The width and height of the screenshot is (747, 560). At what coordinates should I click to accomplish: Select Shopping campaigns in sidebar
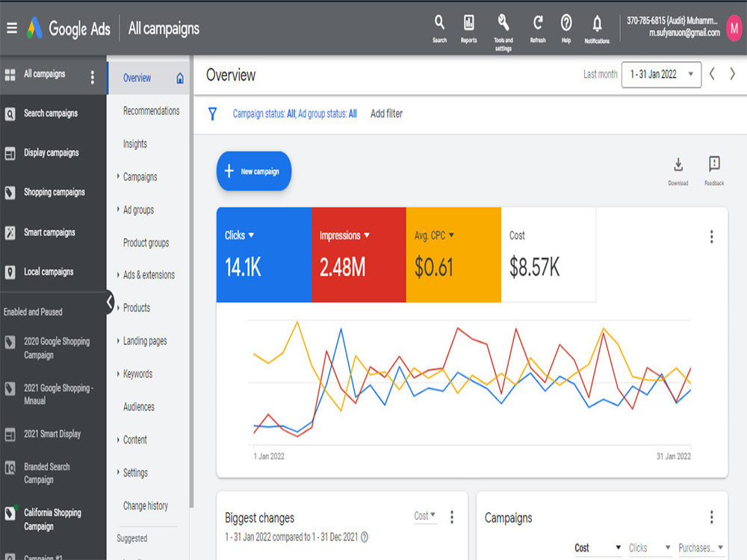pyautogui.click(x=53, y=193)
